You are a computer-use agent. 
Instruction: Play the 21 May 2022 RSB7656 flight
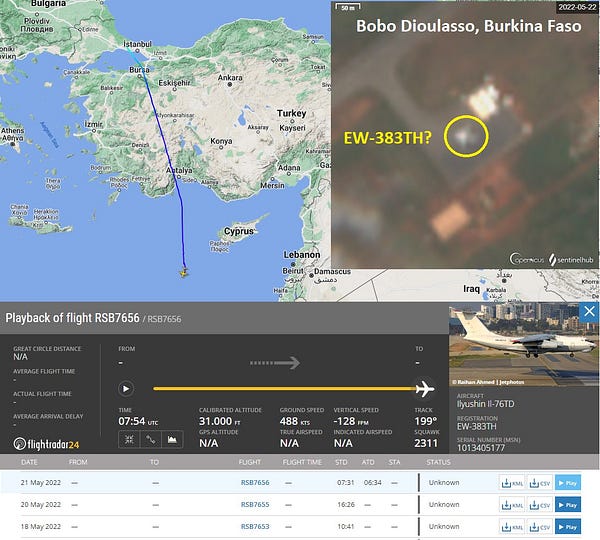568,483
